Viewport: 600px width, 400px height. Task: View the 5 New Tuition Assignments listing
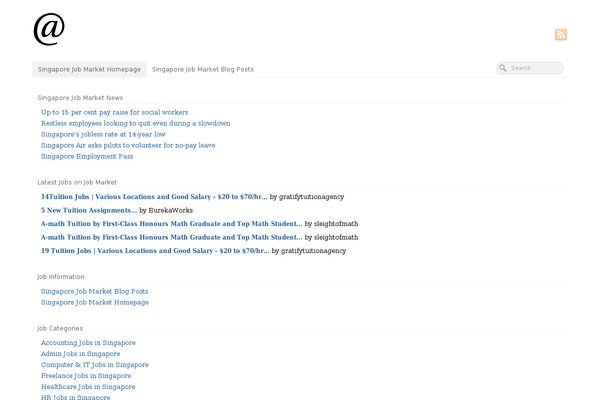click(x=88, y=210)
